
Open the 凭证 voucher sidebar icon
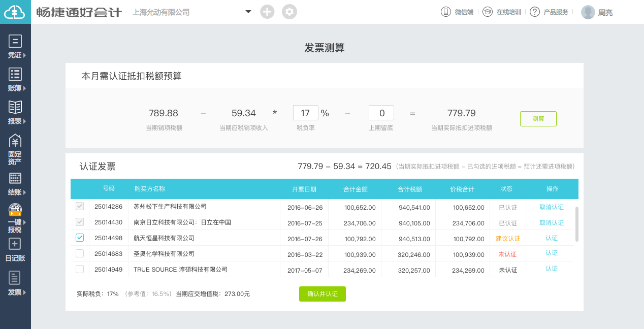15,42
